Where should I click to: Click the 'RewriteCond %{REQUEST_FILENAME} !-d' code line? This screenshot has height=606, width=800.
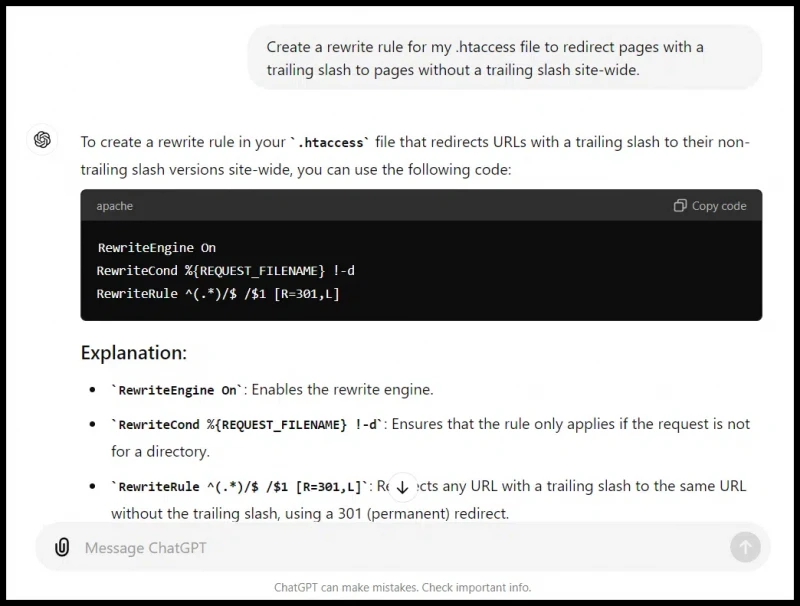click(x=226, y=271)
